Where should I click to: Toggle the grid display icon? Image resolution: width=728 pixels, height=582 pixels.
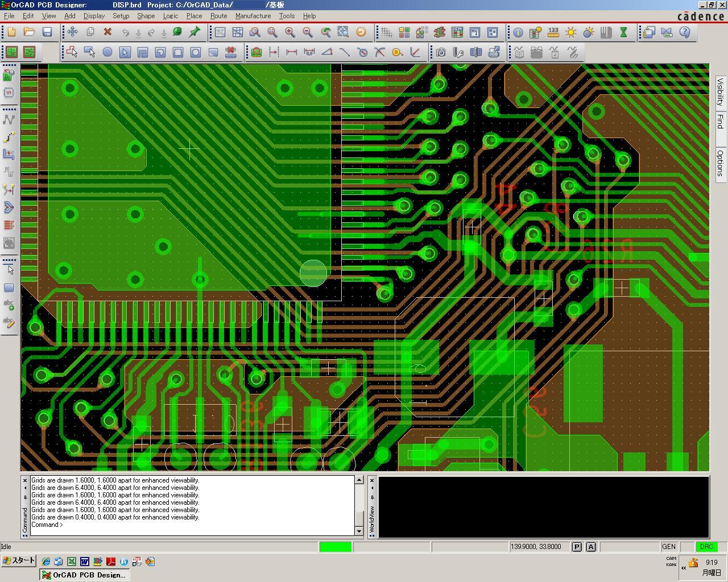[387, 32]
